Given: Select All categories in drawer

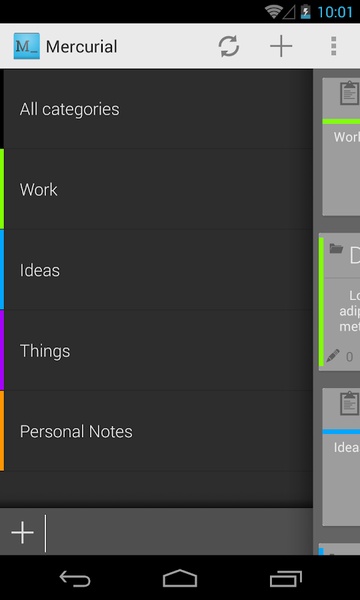Looking at the screenshot, I should pos(156,109).
